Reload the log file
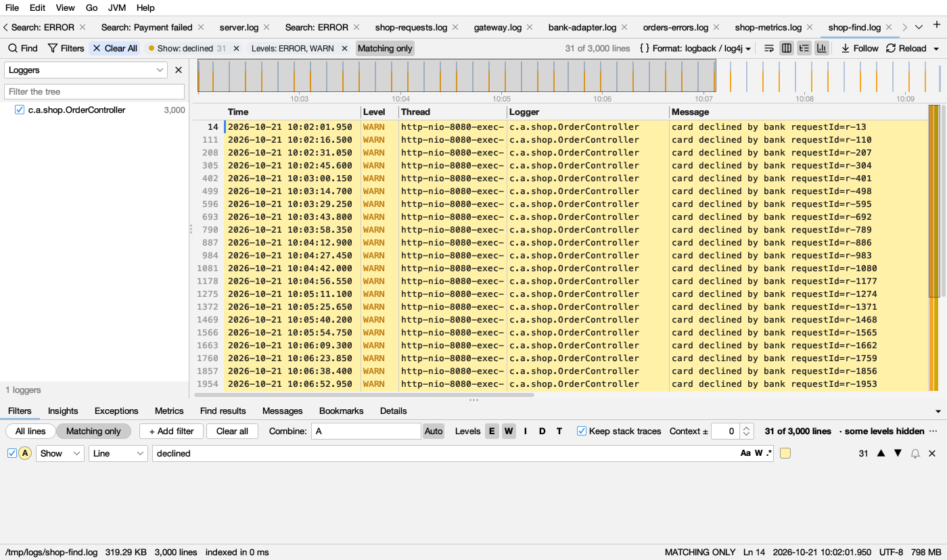The width and height of the screenshot is (947, 560). click(x=906, y=48)
